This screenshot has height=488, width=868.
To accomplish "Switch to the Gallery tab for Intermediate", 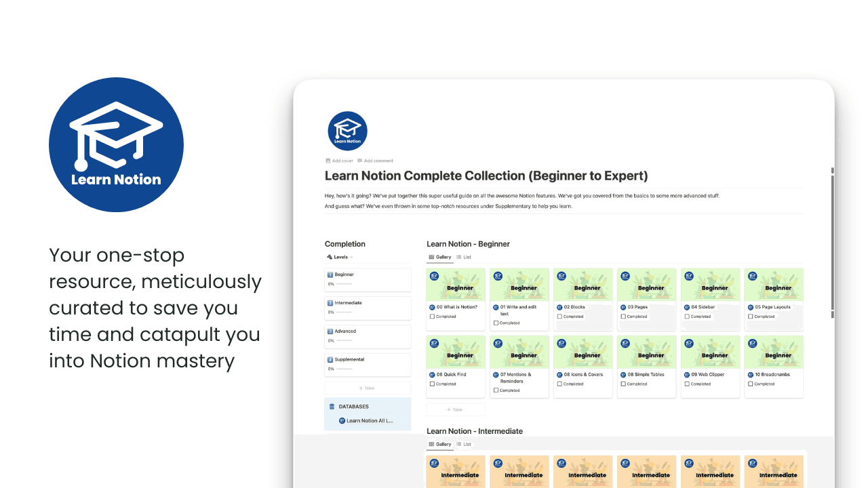I will 439,444.
